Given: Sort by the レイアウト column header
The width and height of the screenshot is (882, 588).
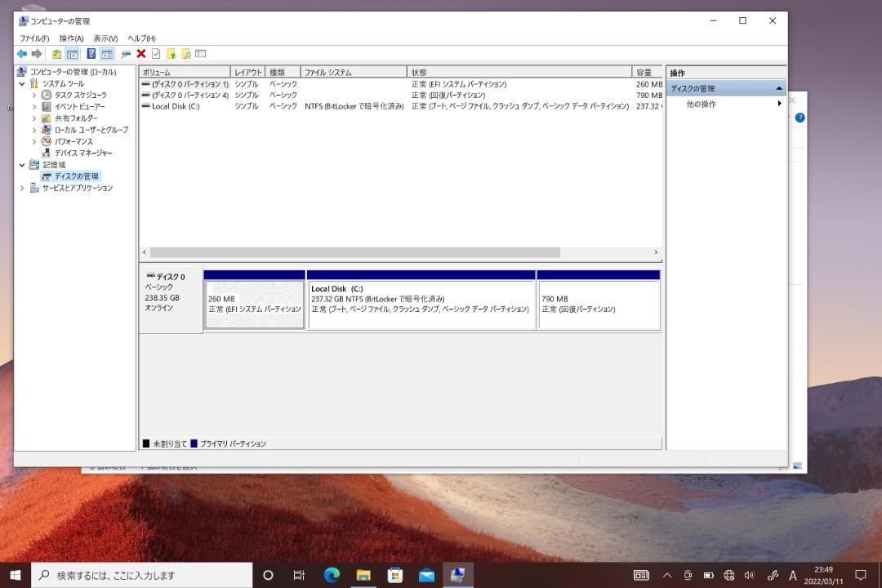Looking at the screenshot, I should 247,72.
